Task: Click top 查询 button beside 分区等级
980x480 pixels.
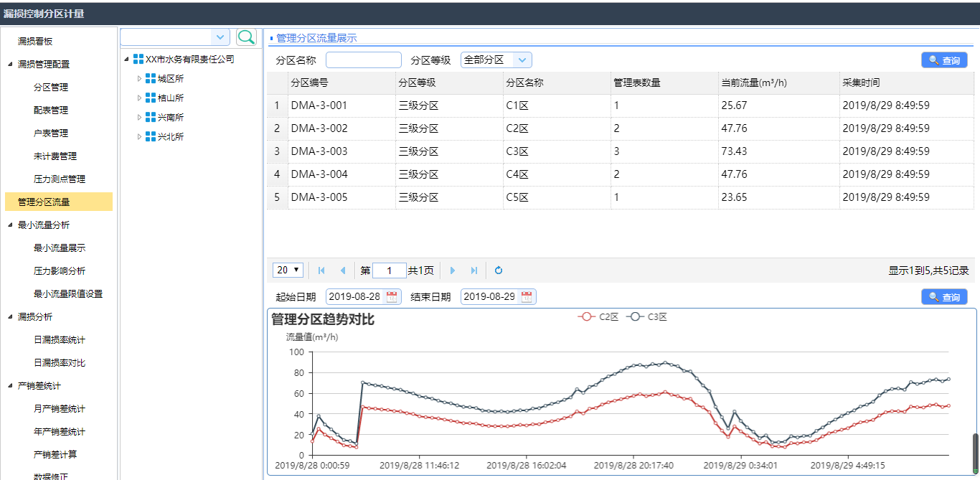Action: click(x=944, y=60)
